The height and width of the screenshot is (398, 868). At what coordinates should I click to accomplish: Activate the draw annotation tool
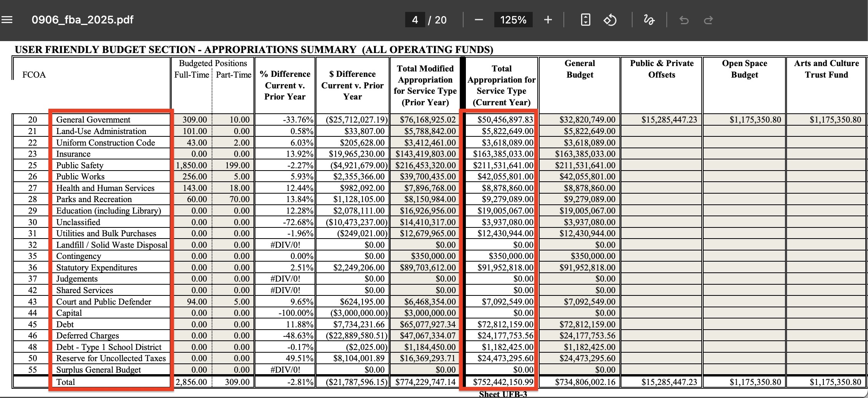649,20
